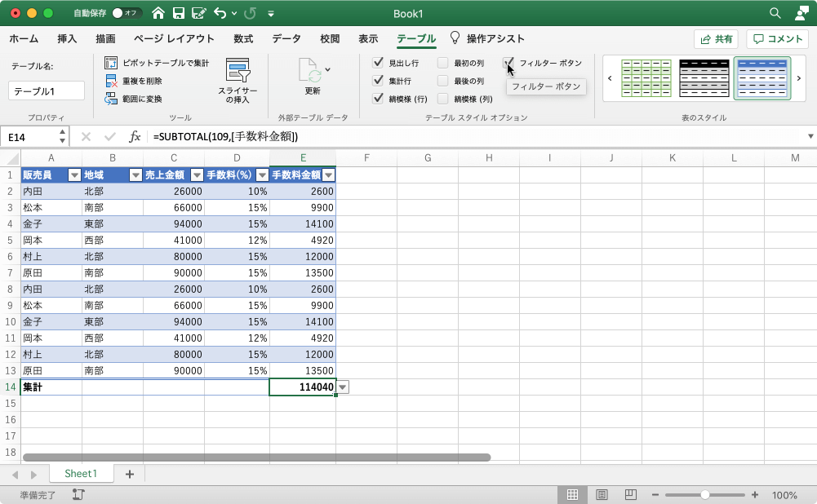Enable the 最初の列 option
The height and width of the screenshot is (504, 817).
[442, 62]
